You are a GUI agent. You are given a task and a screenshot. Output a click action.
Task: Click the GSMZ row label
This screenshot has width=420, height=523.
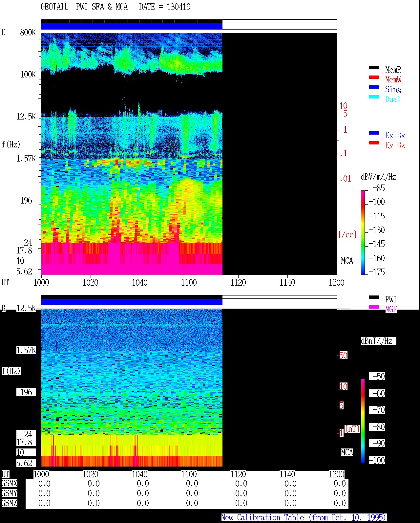[x=9, y=503]
